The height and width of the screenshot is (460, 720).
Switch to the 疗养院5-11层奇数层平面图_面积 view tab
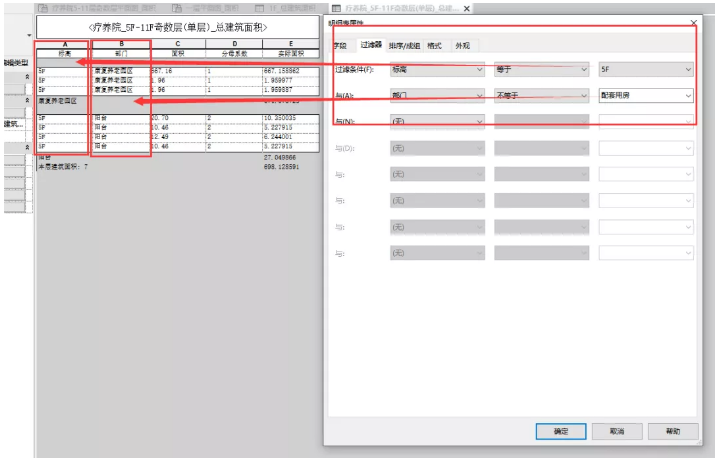[x=97, y=8]
